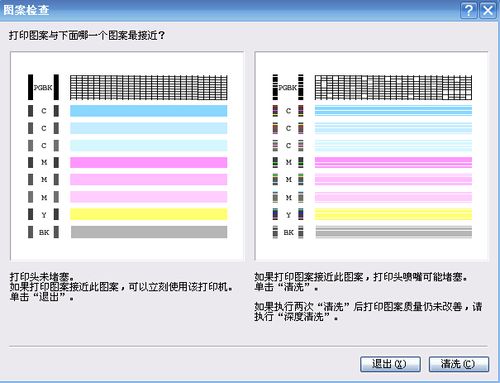Click the text 打印头喷嘴可能堵塞
The height and width of the screenshot is (383, 500).
pos(420,277)
